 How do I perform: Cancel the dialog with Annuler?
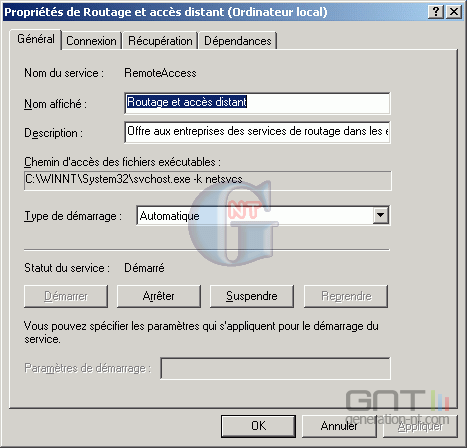click(339, 426)
